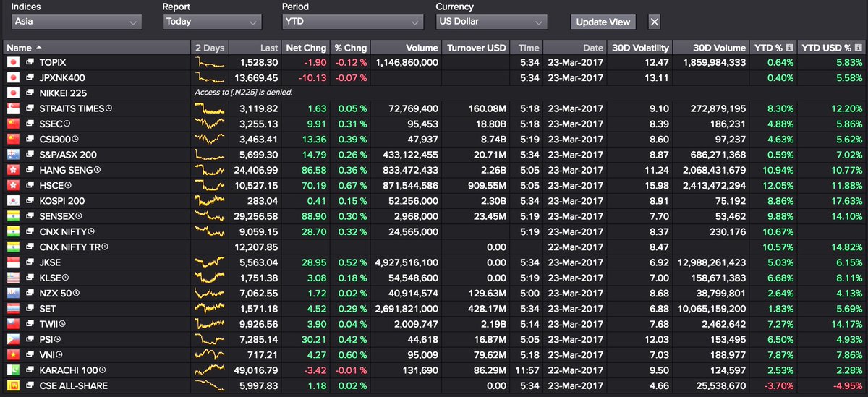Click the YTD USD 17.63% for KOSPI 200
Viewport: 868px width, 397px height.
pos(846,201)
